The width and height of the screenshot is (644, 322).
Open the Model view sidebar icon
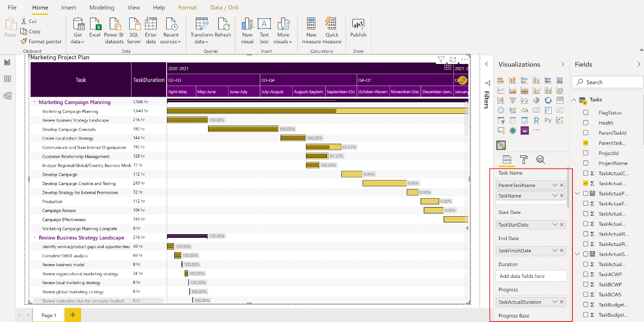point(7,96)
